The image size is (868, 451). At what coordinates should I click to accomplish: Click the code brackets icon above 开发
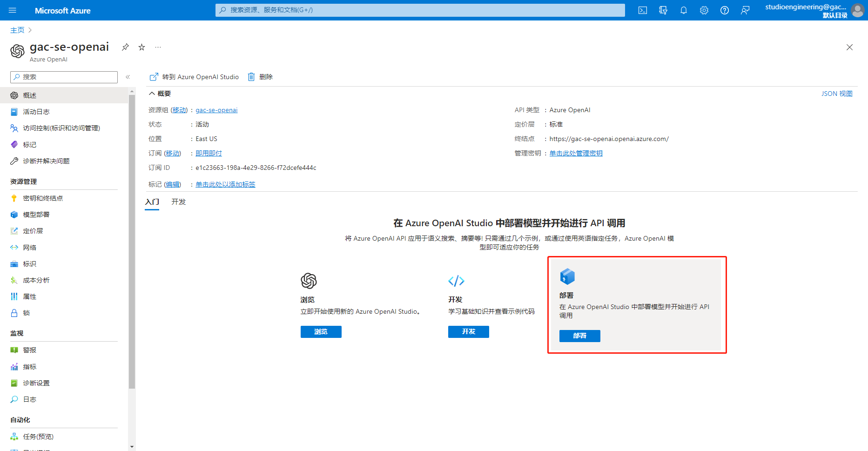coord(456,281)
